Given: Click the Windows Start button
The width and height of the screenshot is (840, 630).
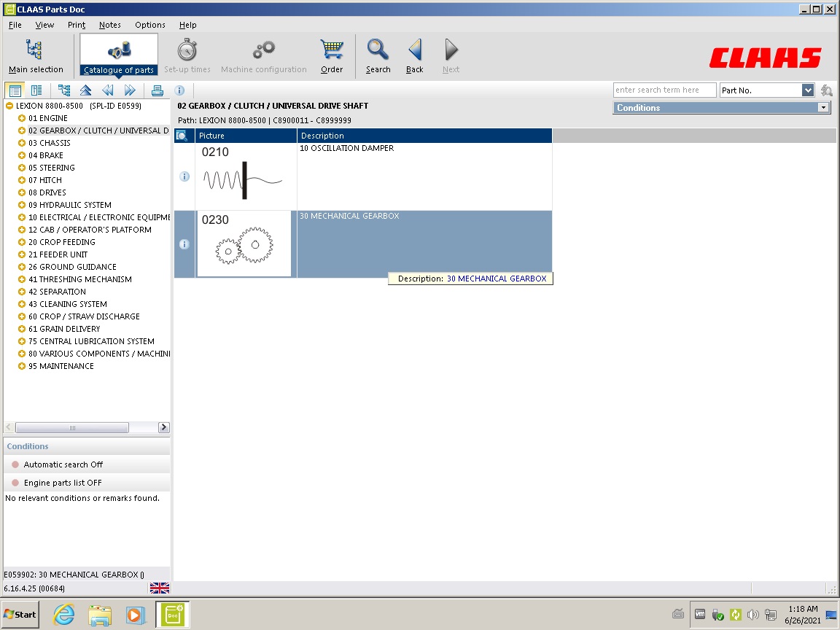Looking at the screenshot, I should (20, 615).
